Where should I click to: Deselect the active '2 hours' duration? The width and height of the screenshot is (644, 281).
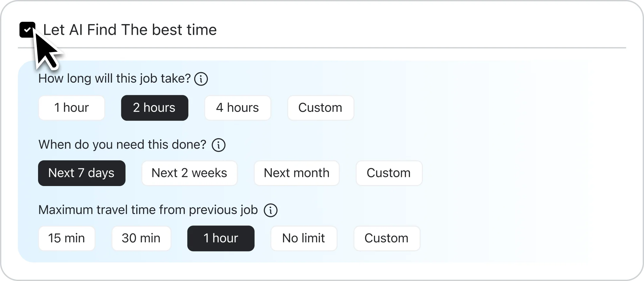(x=154, y=108)
